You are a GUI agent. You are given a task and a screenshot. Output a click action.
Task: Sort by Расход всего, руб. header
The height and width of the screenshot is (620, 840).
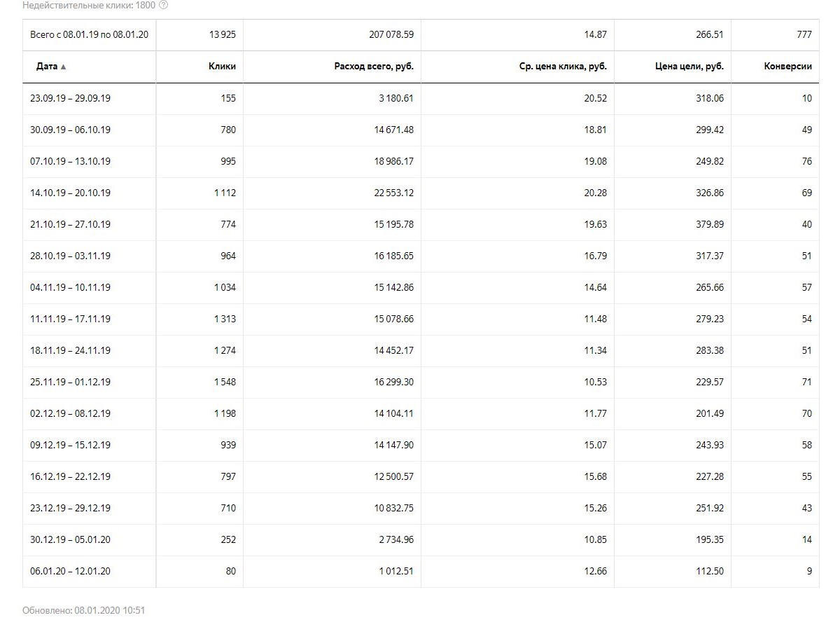click(x=374, y=67)
